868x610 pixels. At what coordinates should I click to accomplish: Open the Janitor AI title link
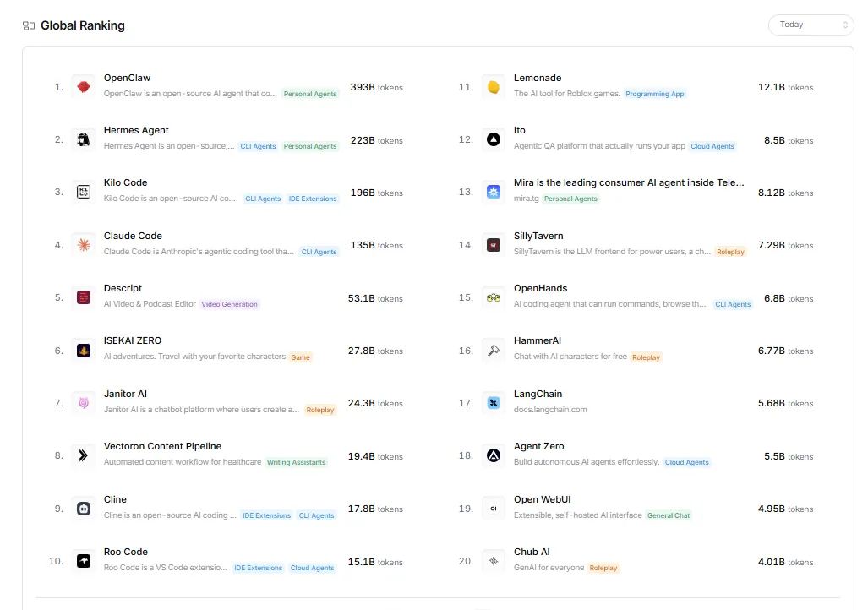click(x=125, y=394)
